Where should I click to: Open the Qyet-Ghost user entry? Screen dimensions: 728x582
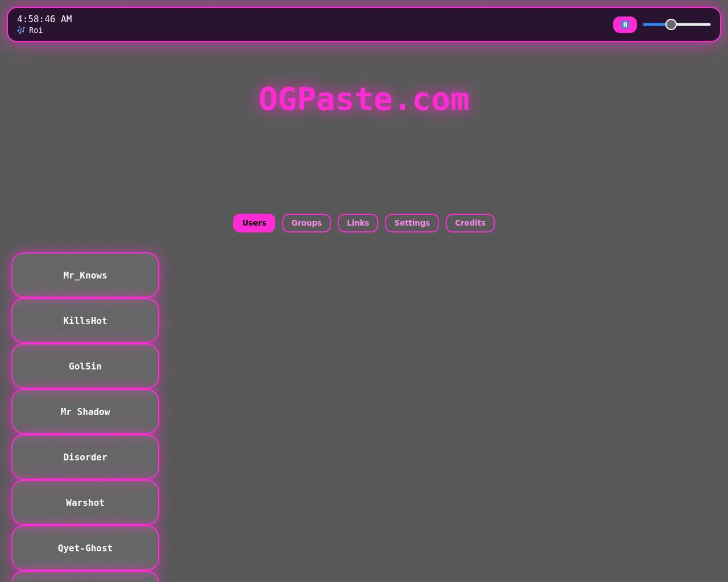(85, 548)
